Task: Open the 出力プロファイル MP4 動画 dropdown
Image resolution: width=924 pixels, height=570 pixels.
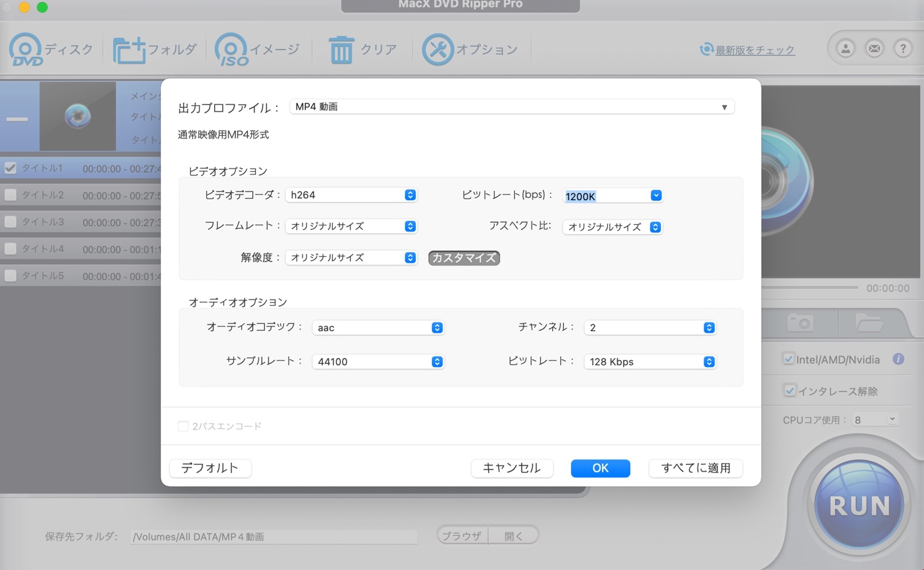Action: 512,107
